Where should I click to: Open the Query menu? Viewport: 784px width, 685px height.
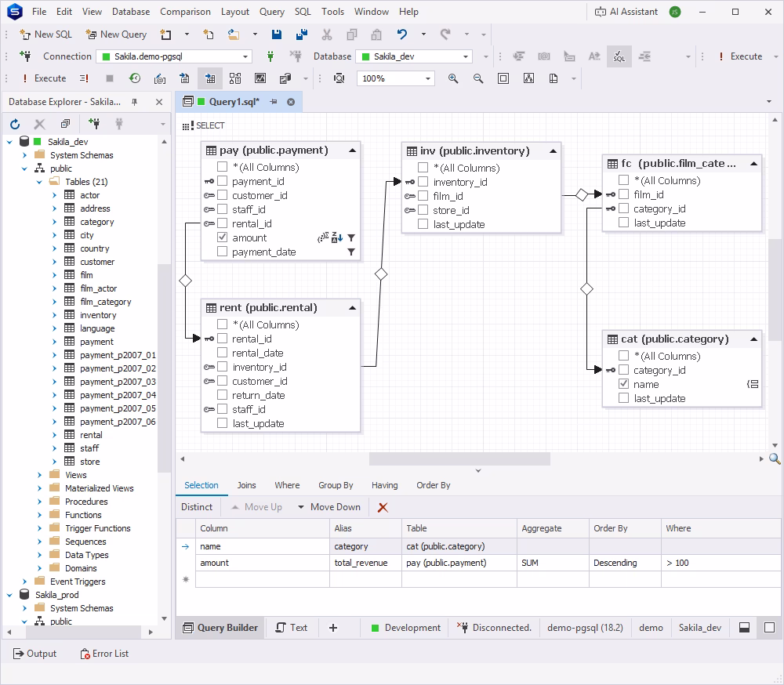(x=271, y=12)
